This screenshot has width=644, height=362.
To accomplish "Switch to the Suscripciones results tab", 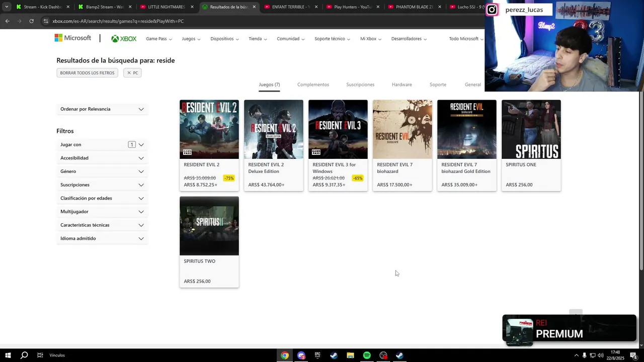I will (360, 84).
